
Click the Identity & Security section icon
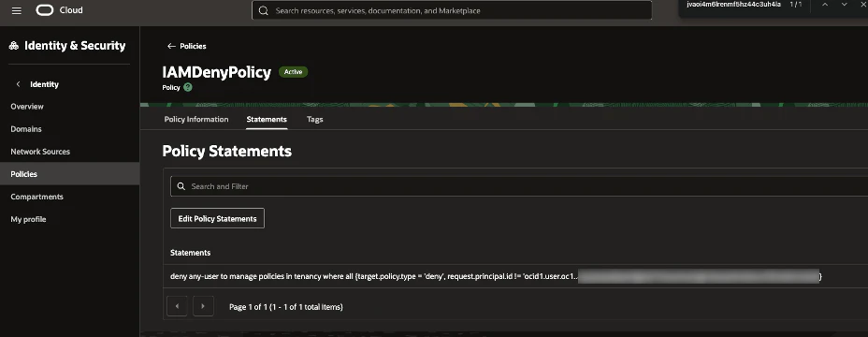[14, 46]
